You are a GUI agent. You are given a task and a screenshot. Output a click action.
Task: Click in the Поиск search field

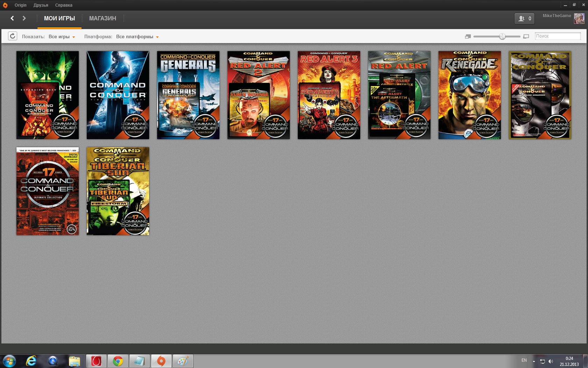(x=558, y=36)
